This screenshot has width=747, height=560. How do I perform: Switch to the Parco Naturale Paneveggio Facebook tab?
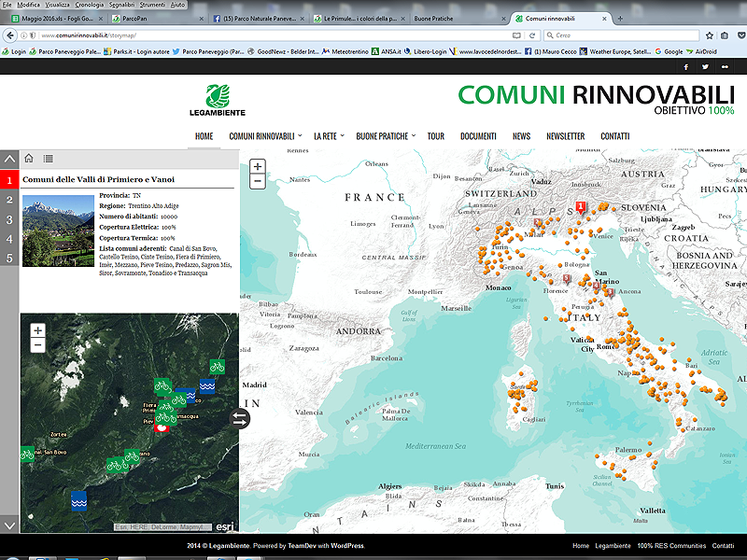260,19
